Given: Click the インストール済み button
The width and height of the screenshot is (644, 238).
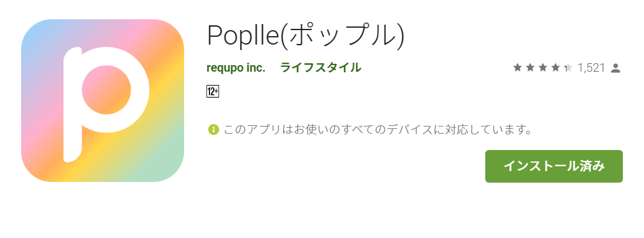Looking at the screenshot, I should [553, 166].
